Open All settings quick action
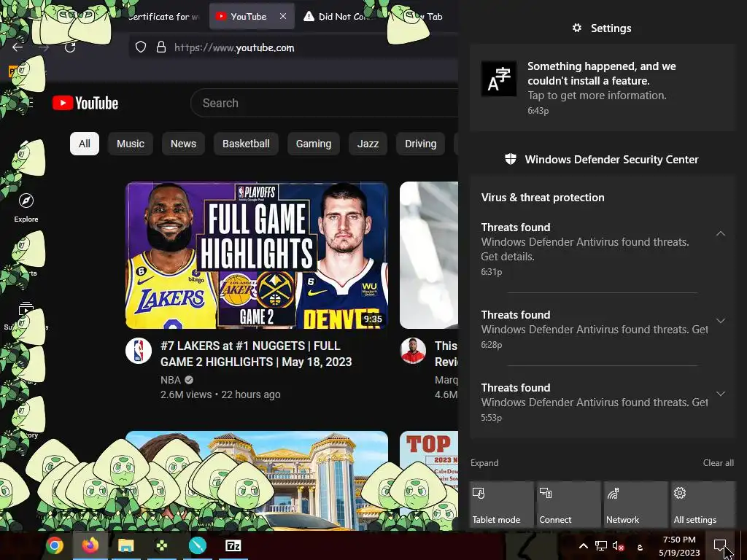This screenshot has width=747, height=560. point(703,505)
